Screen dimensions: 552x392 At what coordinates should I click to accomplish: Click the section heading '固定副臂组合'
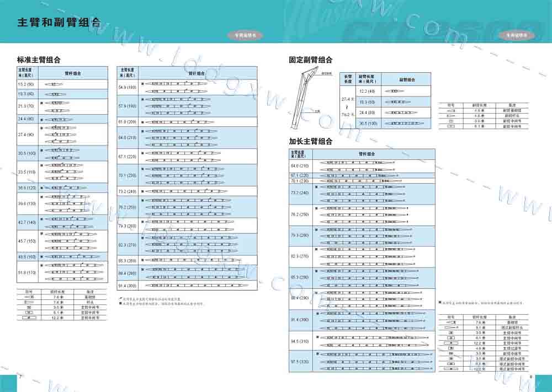pos(310,60)
